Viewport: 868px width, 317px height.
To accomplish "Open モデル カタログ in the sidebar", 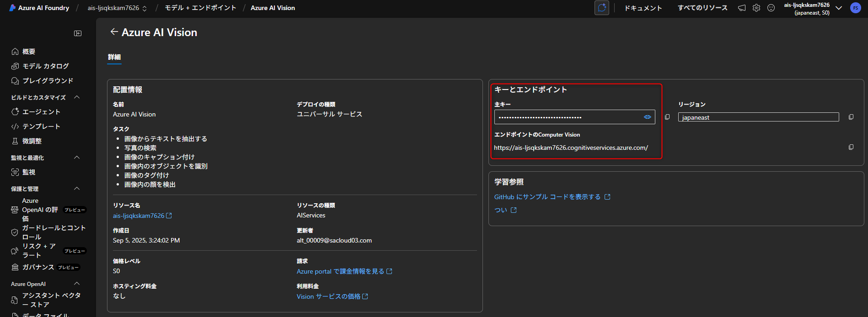I will pyautogui.click(x=45, y=66).
